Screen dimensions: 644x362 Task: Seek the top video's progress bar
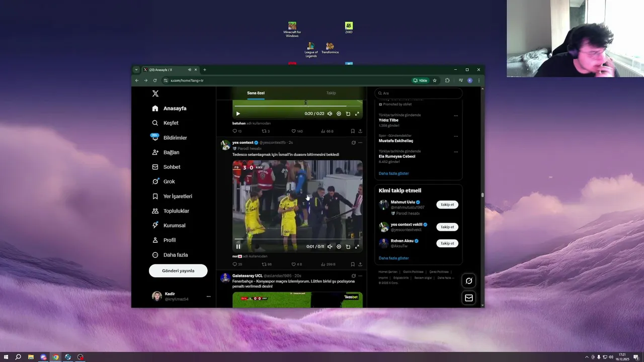tap(297, 106)
